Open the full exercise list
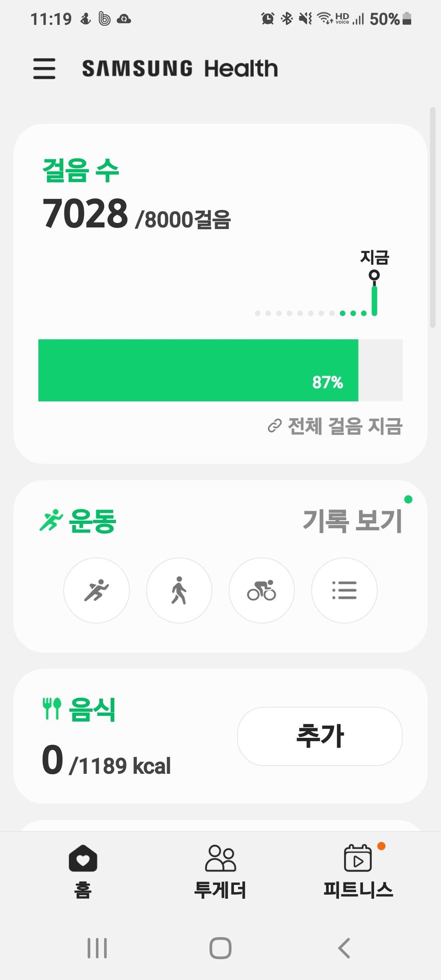This screenshot has width=441, height=980. (344, 590)
